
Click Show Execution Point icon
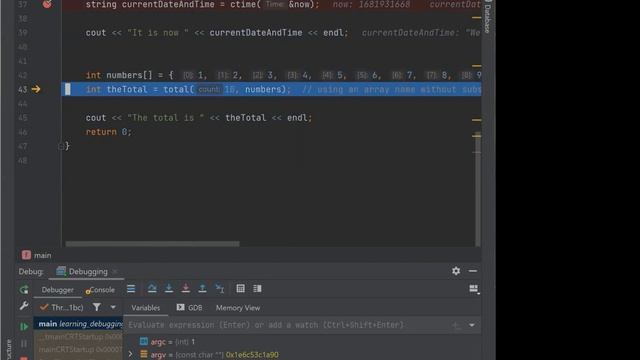131,289
